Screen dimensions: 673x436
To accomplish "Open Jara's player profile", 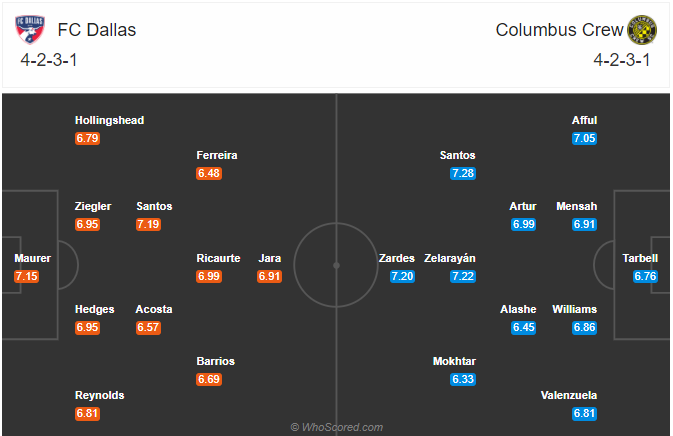I will [270, 258].
